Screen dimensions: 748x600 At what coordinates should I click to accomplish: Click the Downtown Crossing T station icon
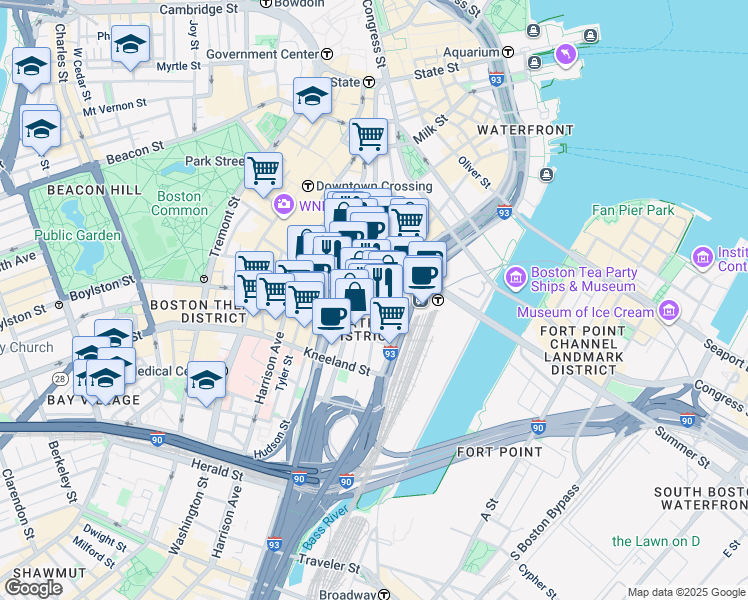click(x=308, y=186)
